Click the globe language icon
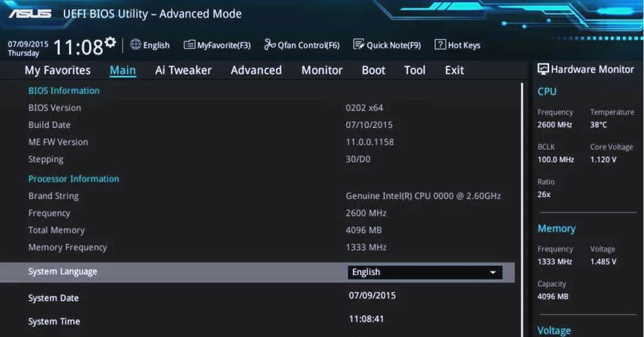The width and height of the screenshot is (644, 337). (135, 45)
